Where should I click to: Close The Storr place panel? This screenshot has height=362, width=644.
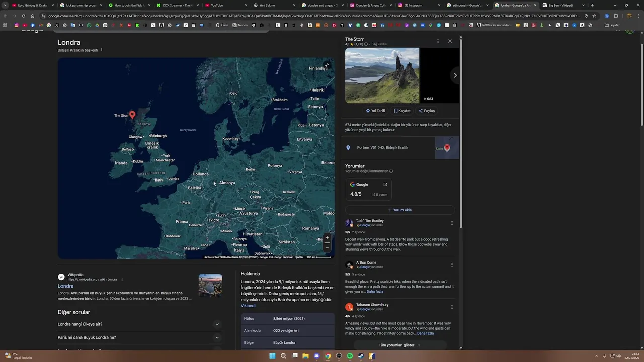pos(450,41)
